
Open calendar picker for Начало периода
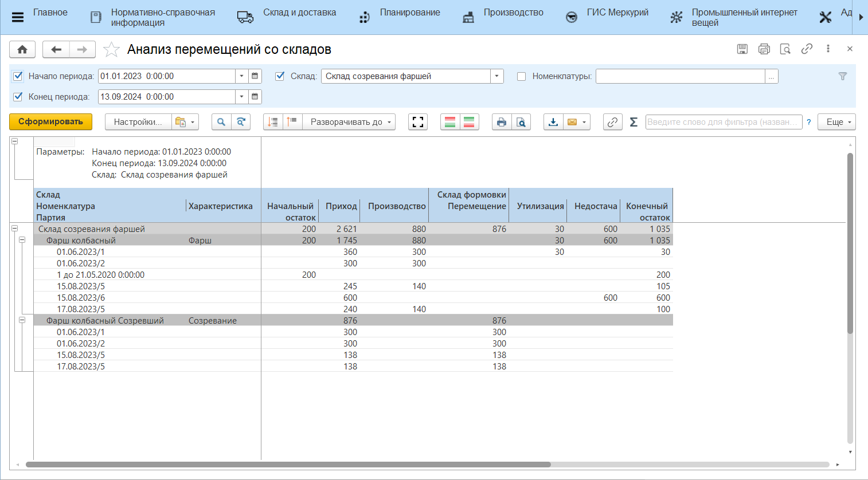click(x=255, y=76)
